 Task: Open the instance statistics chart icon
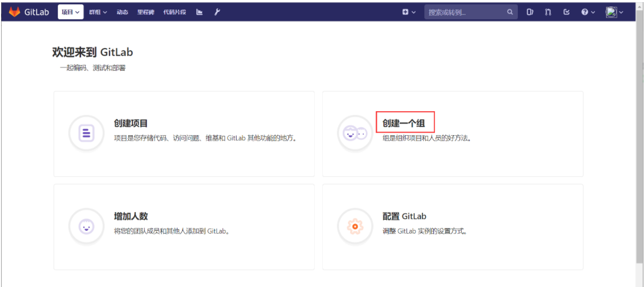pyautogui.click(x=199, y=12)
